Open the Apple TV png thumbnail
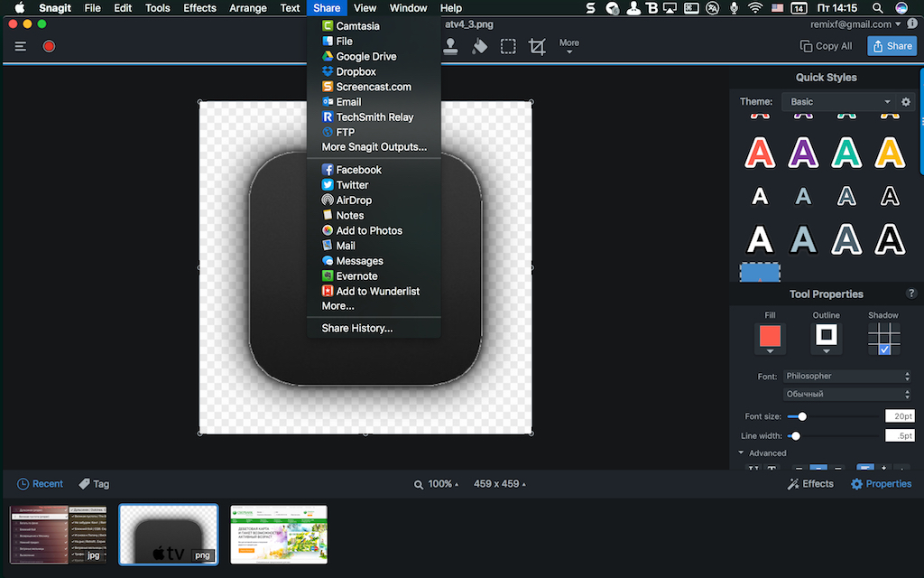 point(169,535)
